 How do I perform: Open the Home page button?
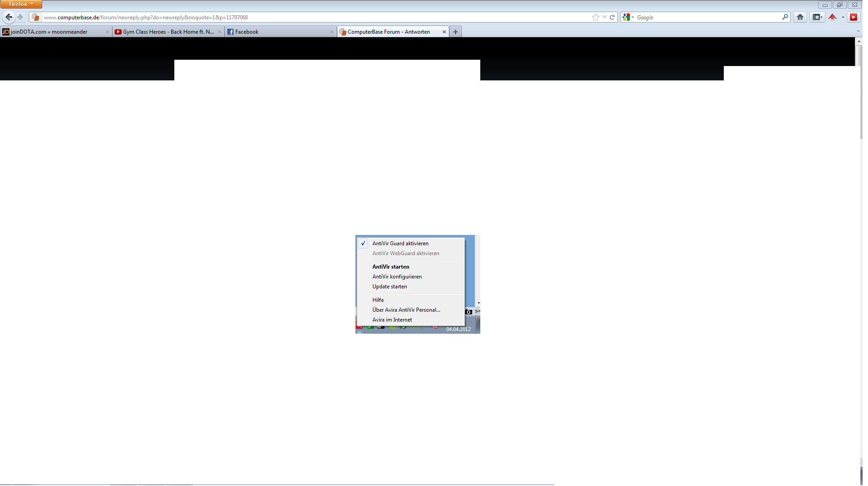(800, 17)
